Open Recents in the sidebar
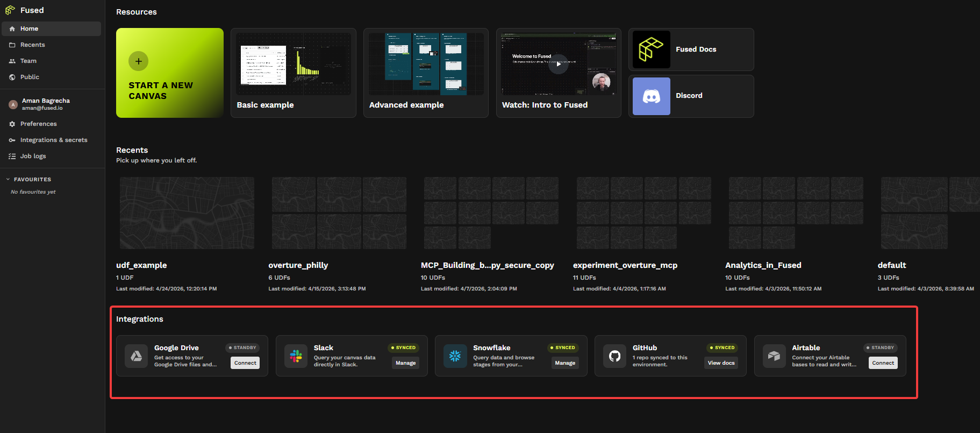The width and height of the screenshot is (980, 433). pyautogui.click(x=32, y=45)
